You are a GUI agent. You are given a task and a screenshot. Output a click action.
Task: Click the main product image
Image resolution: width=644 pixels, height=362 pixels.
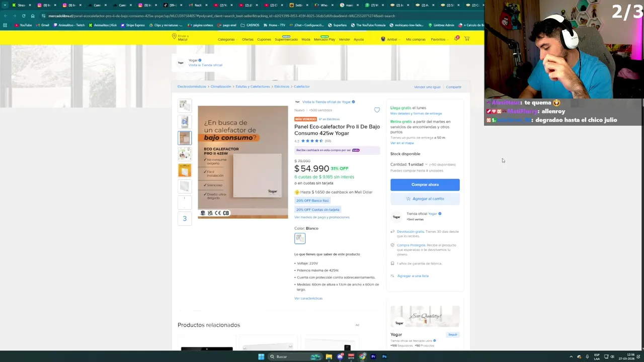tap(243, 162)
